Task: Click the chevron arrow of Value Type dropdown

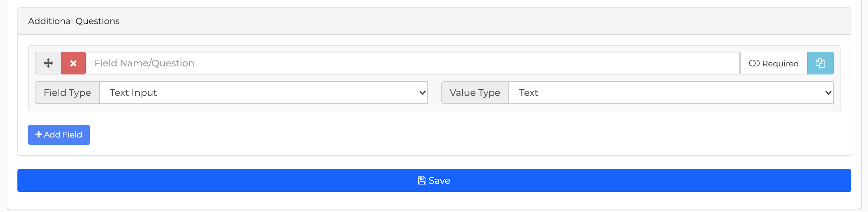Action: 828,93
